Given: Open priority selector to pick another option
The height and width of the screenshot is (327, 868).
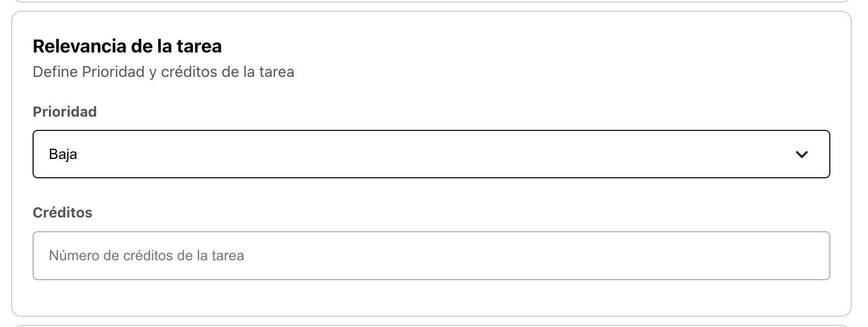Looking at the screenshot, I should click(431, 154).
